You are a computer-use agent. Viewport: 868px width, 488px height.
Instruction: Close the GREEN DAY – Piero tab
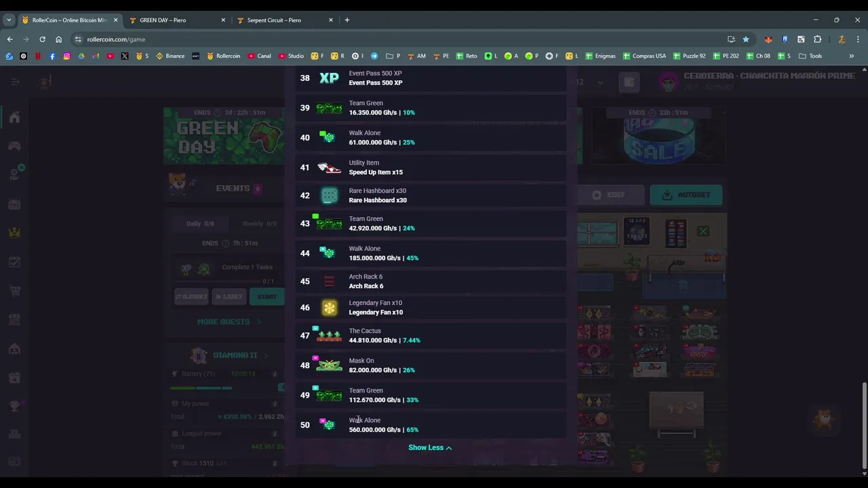point(223,20)
